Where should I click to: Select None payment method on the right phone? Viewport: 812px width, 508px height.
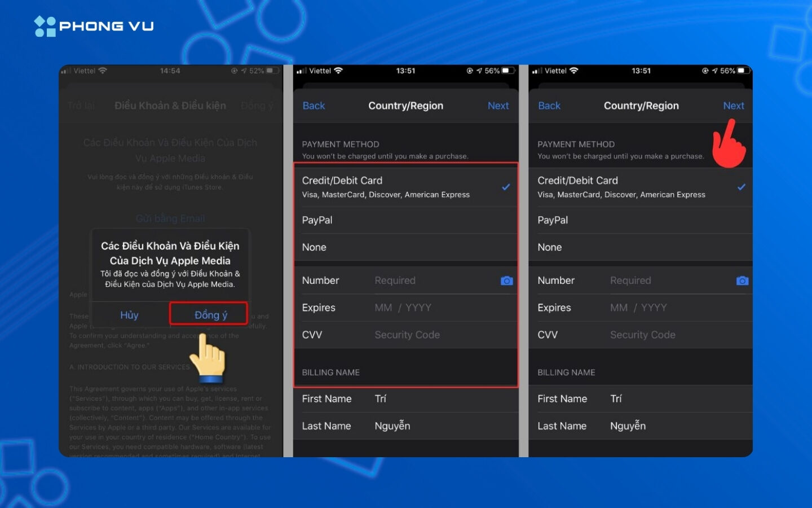click(641, 247)
